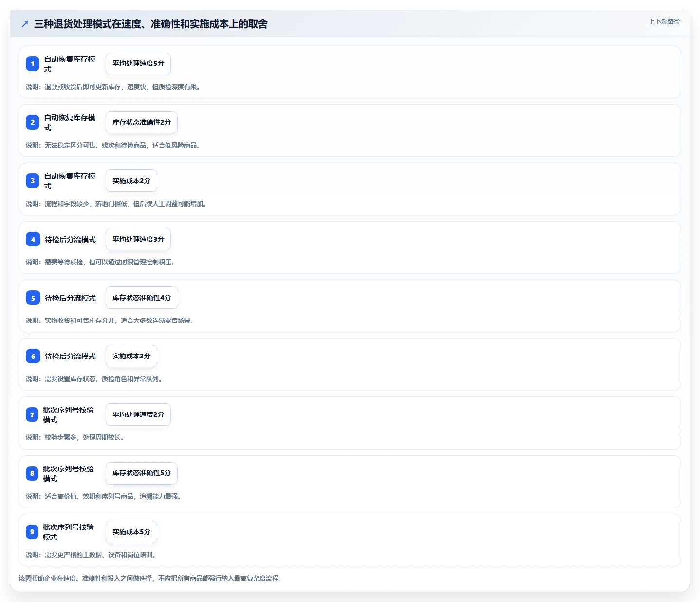The width and height of the screenshot is (700, 602).
Task: Click the 上下游路径 label
Action: pyautogui.click(x=664, y=21)
